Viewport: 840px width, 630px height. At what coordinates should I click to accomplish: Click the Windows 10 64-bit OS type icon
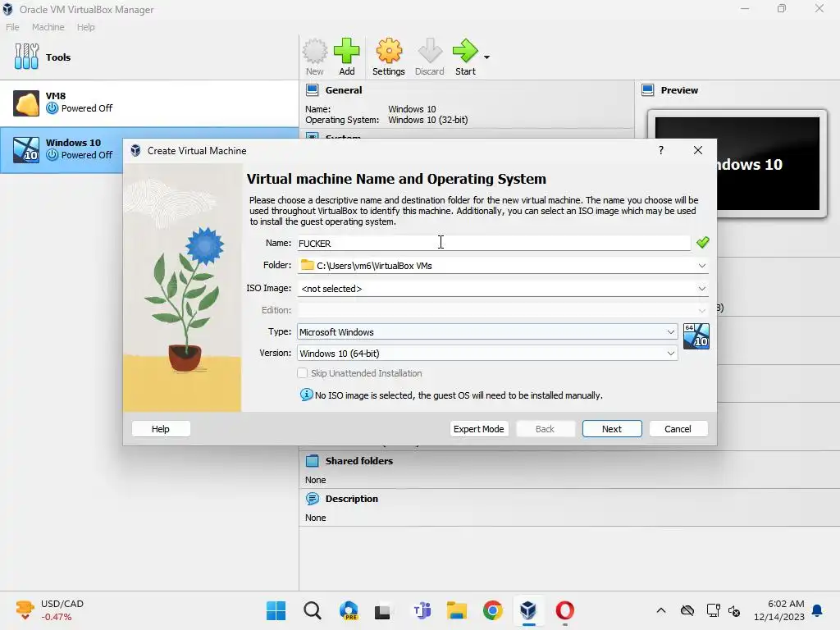pos(696,336)
